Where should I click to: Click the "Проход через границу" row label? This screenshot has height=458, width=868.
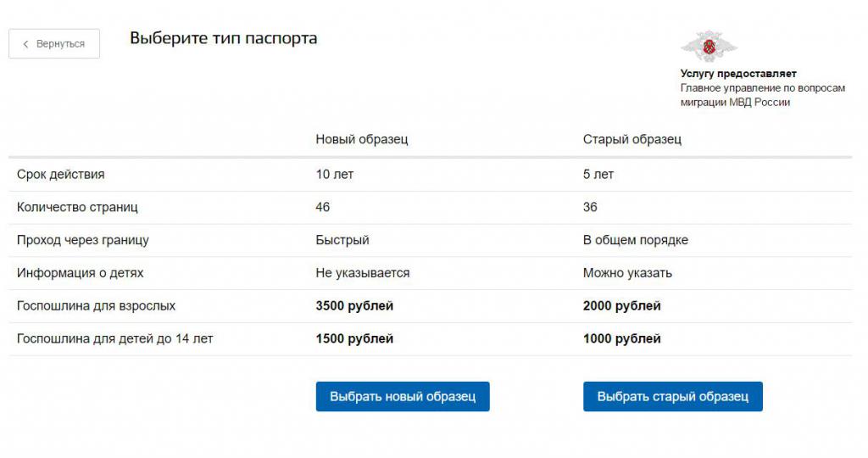point(83,240)
